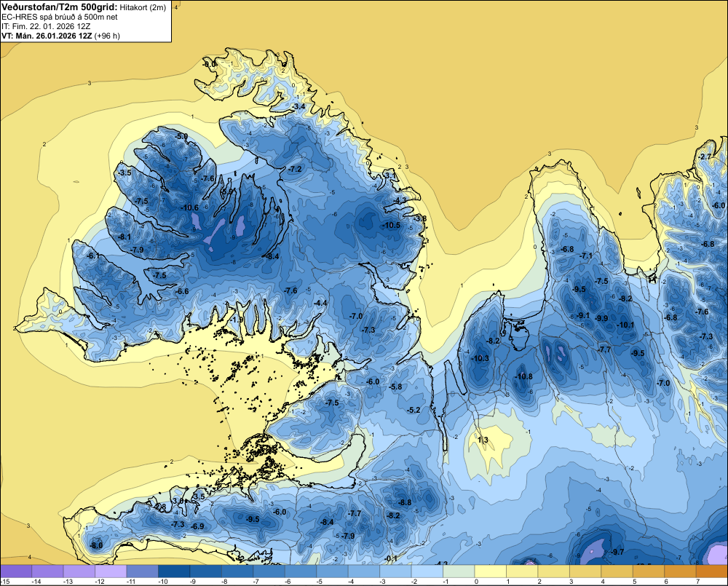Image resolution: width=728 pixels, height=586 pixels.
Task: Click the -3.4 temperature value
Action: (x=298, y=107)
